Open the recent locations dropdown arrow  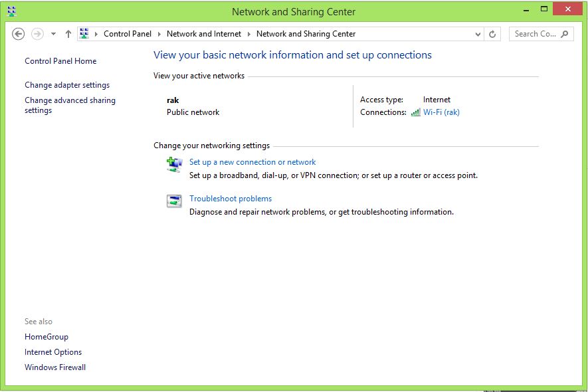(x=54, y=34)
